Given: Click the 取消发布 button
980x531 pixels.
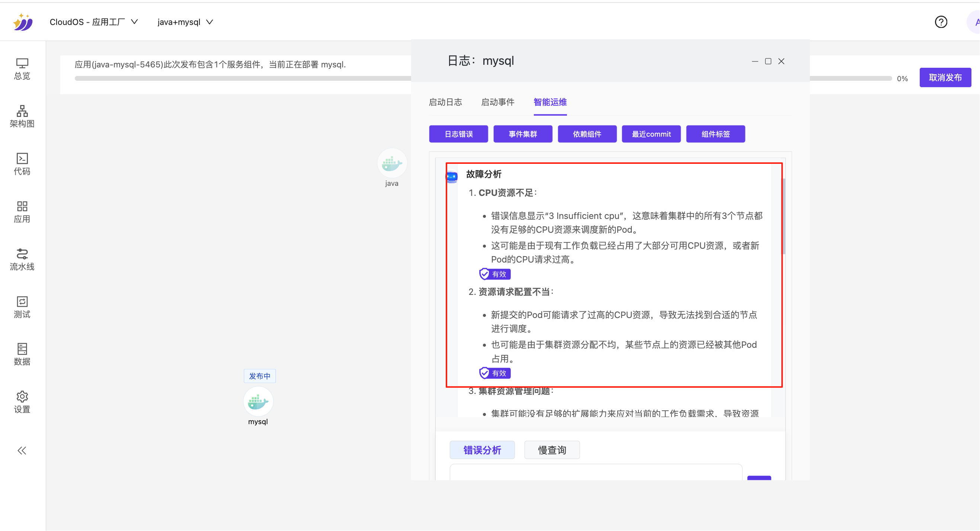Looking at the screenshot, I should tap(945, 78).
